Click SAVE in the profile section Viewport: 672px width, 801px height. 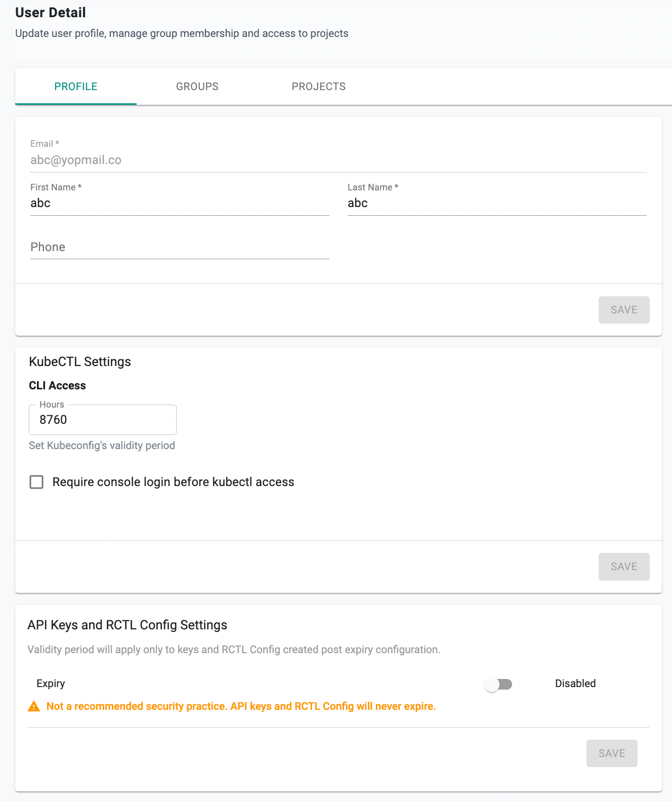[x=624, y=310]
